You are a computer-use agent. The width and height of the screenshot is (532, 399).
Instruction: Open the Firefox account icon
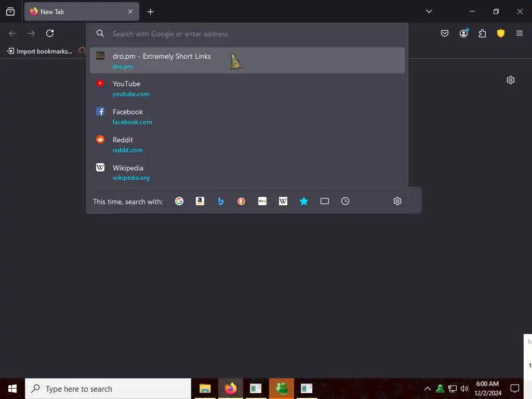click(x=464, y=33)
